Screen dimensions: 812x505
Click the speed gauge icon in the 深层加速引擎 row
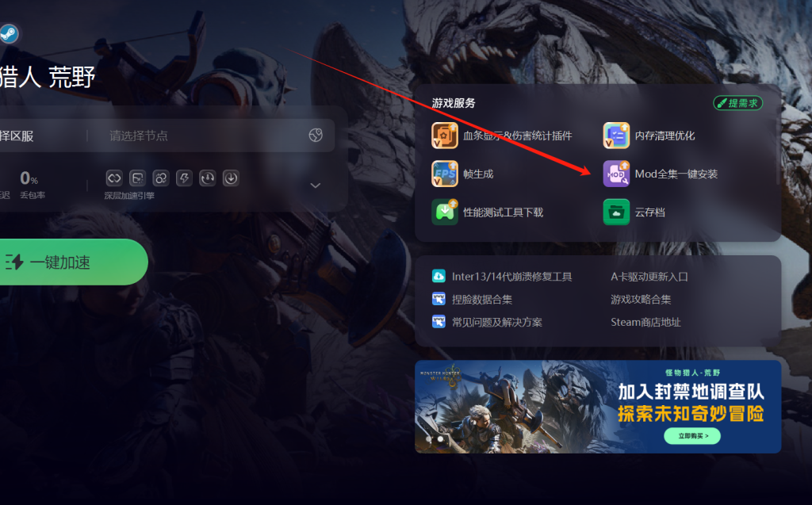click(207, 178)
